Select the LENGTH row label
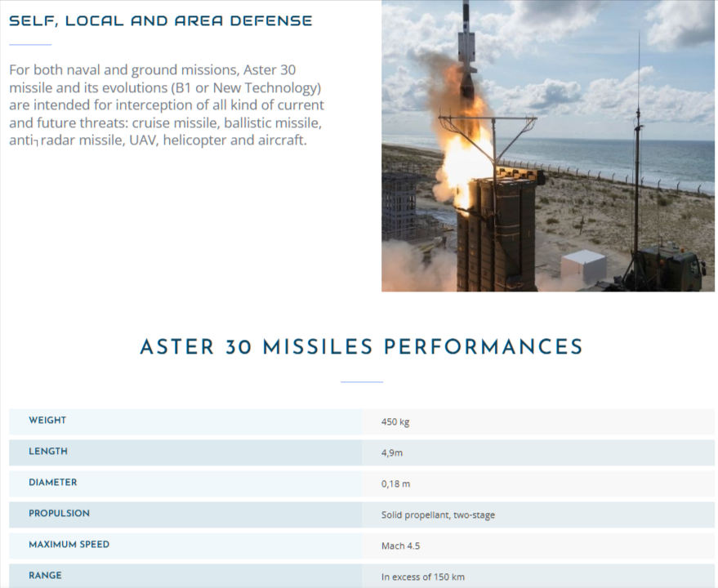Viewport: 718px width, 588px height. coord(48,452)
